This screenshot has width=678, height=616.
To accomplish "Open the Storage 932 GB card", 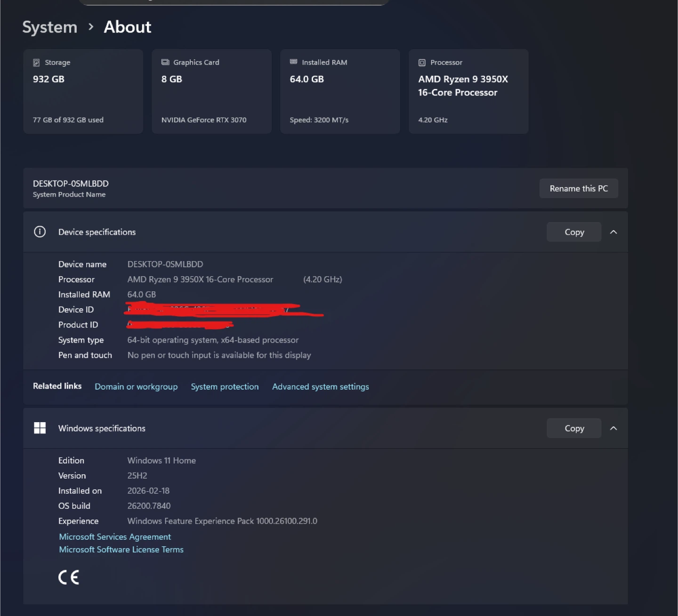I will pos(83,91).
